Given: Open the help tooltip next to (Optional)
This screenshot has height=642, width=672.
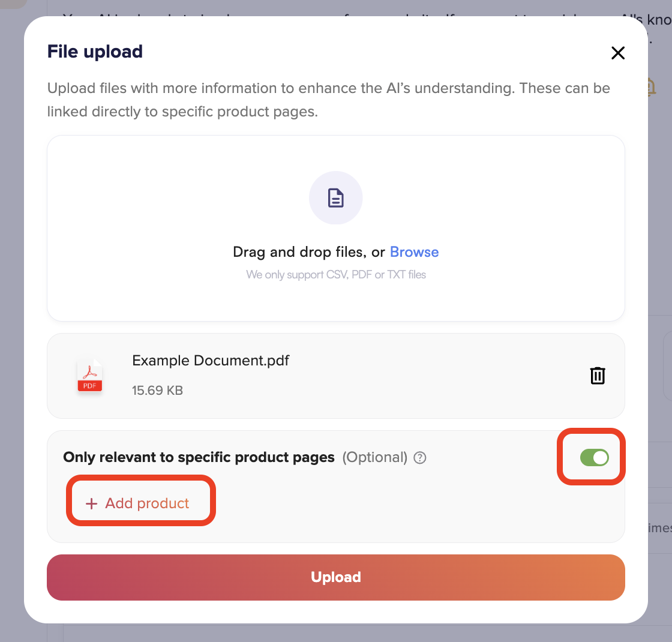Looking at the screenshot, I should (x=420, y=458).
